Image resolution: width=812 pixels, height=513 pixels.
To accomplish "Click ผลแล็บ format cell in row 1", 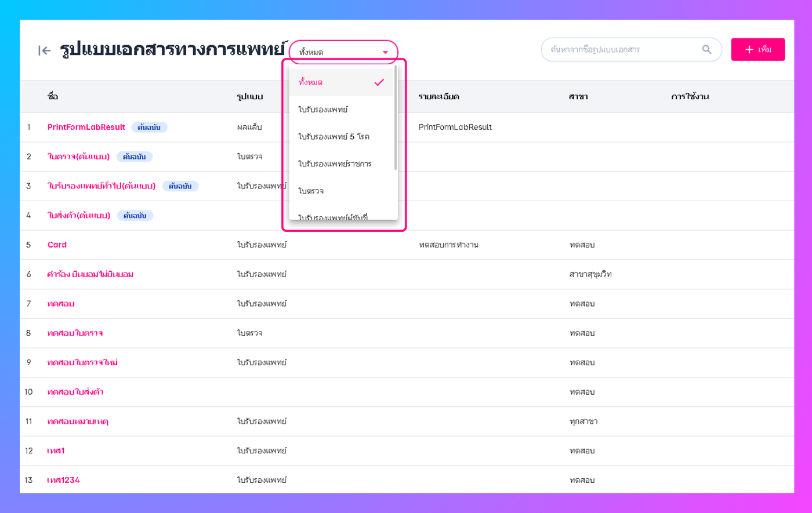I will [x=250, y=127].
